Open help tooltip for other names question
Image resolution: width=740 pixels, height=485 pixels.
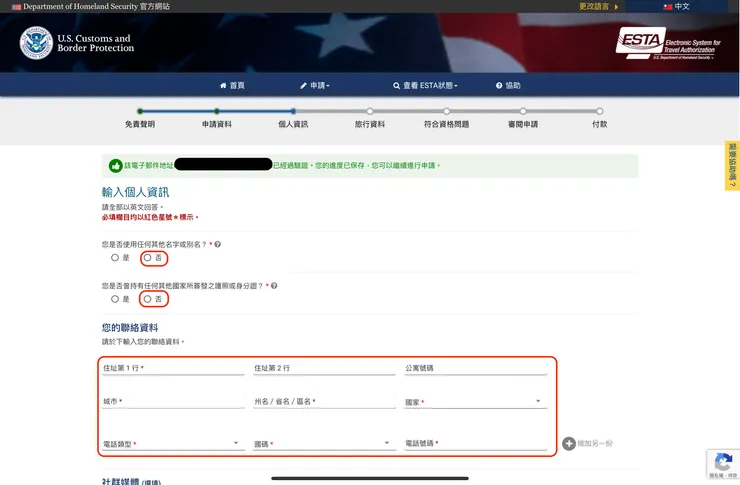(218, 244)
